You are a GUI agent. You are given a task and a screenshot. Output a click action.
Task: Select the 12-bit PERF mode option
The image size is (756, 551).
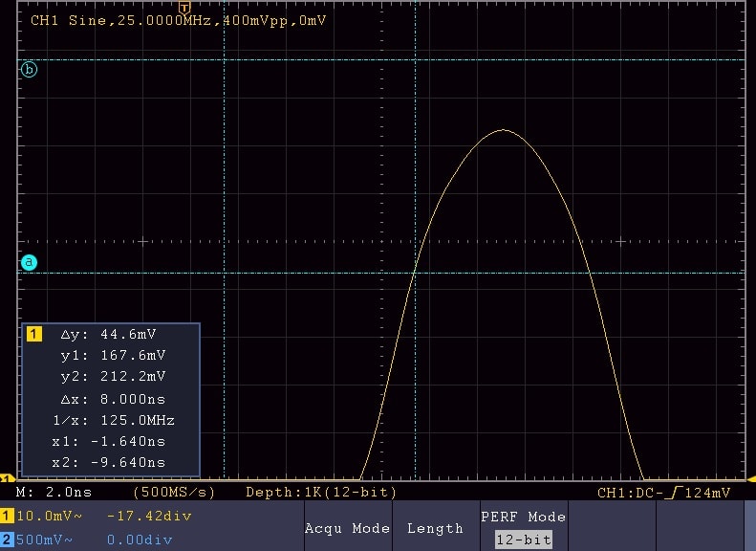tap(524, 540)
